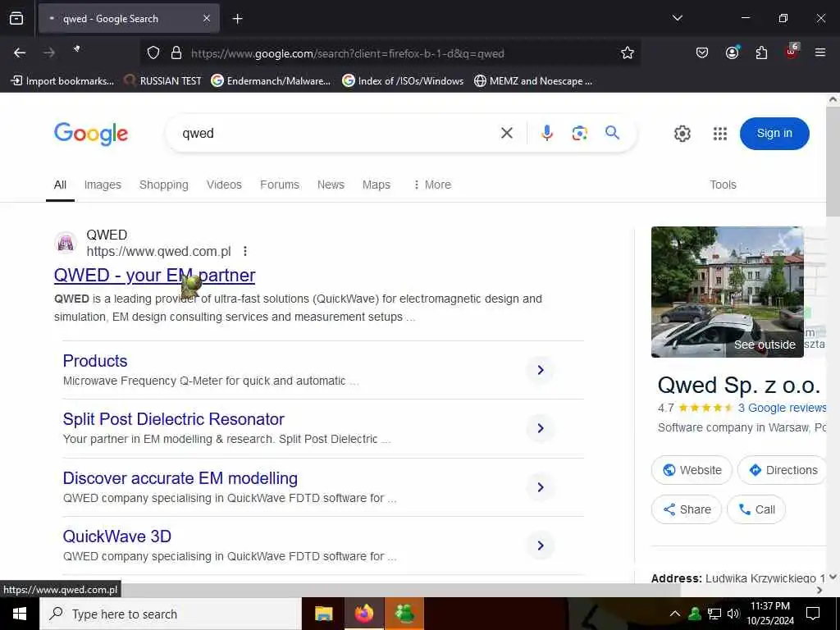Click the Share button

tap(687, 509)
